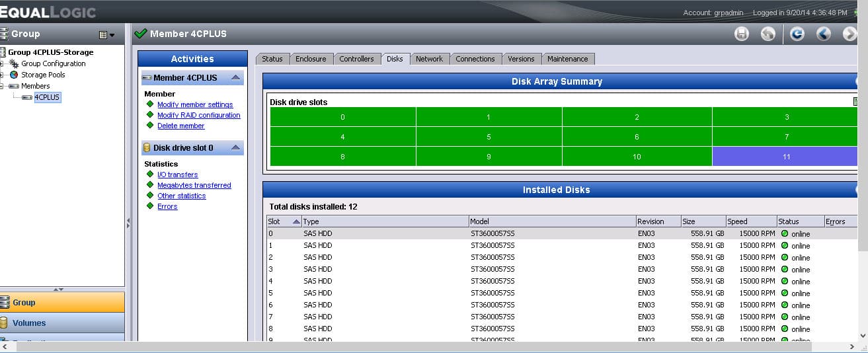
Task: Click the yellow disk icon of Disk drive slot 0
Action: pyautogui.click(x=147, y=148)
